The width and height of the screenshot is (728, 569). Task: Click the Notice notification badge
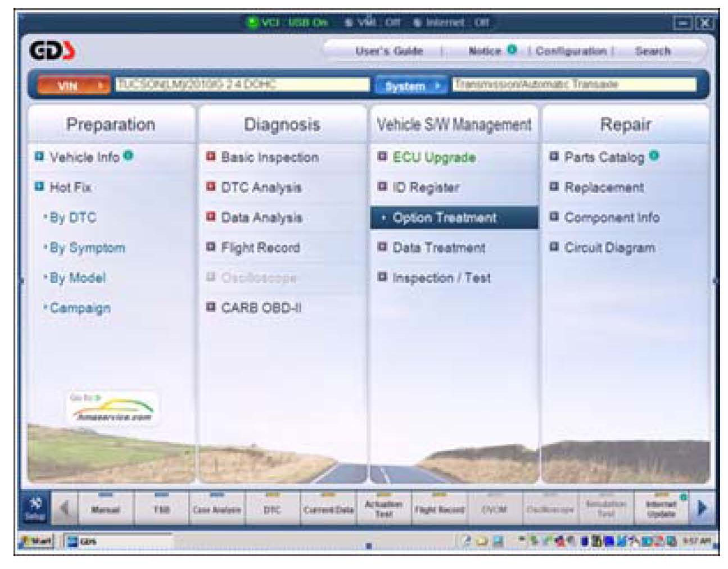click(x=512, y=49)
